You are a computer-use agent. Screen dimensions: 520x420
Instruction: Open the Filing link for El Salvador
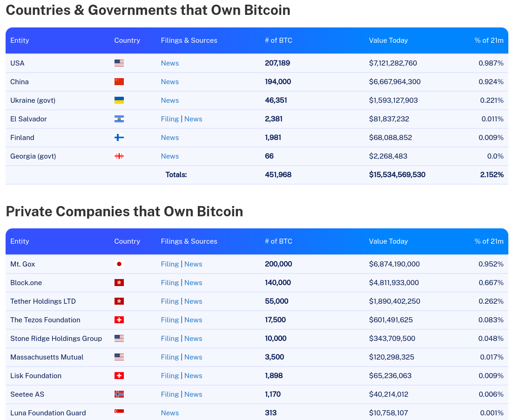[x=170, y=119]
